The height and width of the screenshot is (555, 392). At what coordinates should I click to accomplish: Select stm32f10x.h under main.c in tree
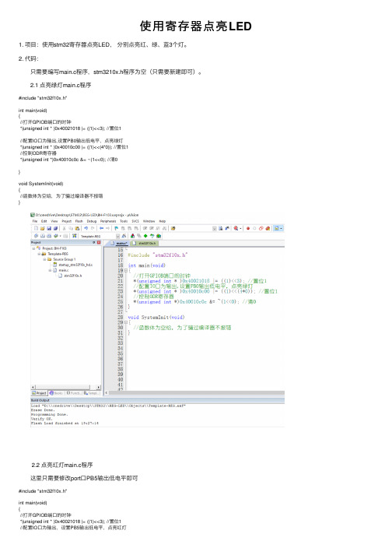[73, 276]
